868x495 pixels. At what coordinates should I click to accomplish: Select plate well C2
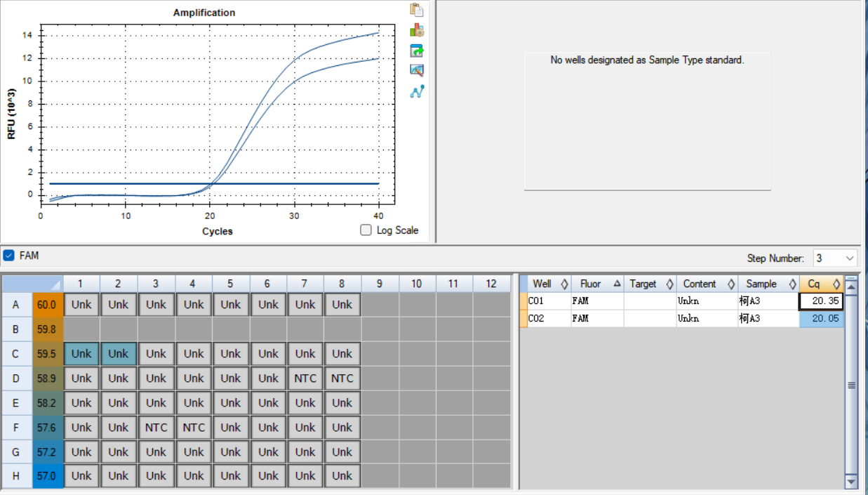pos(119,354)
